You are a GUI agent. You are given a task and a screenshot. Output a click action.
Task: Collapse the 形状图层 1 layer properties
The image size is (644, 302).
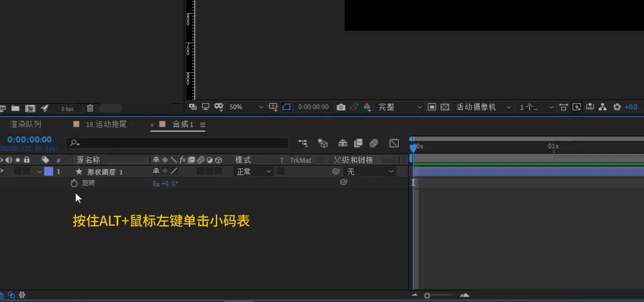40,172
